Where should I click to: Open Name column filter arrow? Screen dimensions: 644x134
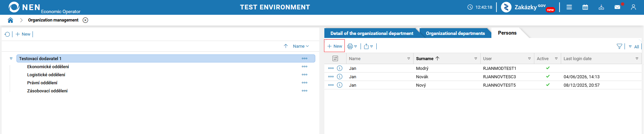click(x=409, y=58)
